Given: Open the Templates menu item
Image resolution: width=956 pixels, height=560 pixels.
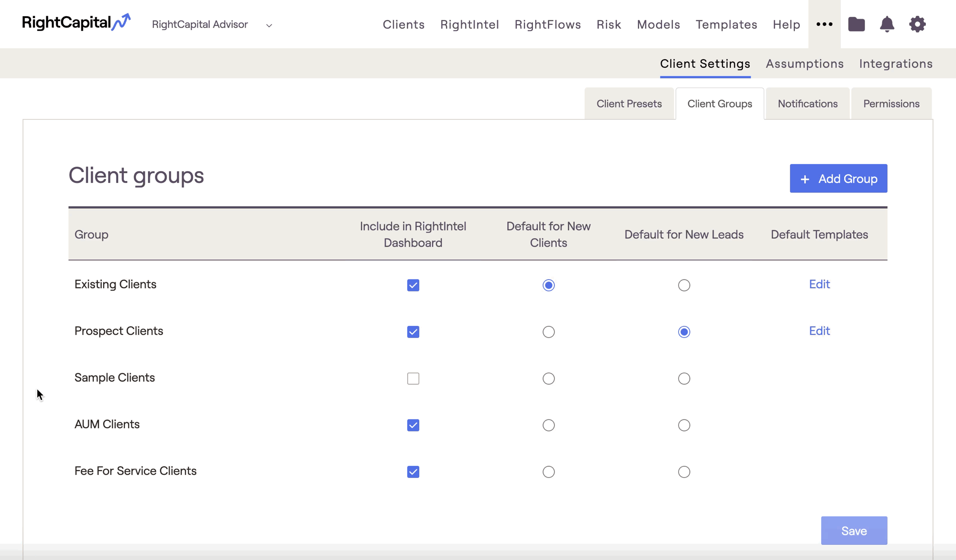Looking at the screenshot, I should pyautogui.click(x=726, y=24).
